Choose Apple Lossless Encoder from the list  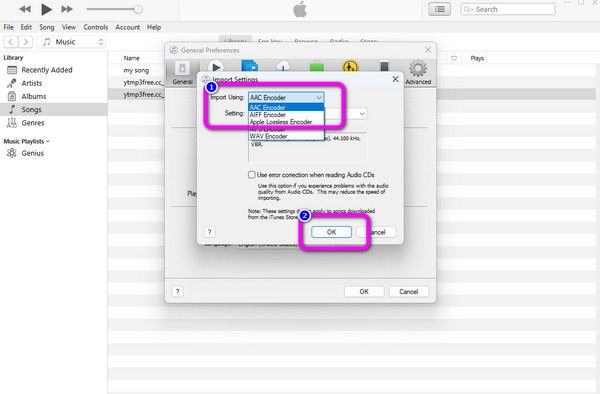coord(286,122)
